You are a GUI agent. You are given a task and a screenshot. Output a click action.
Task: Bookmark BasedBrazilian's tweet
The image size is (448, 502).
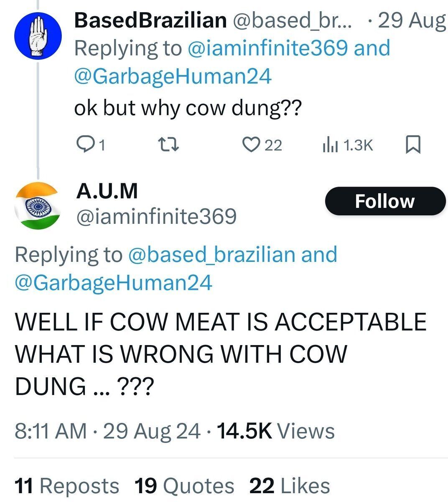click(413, 144)
